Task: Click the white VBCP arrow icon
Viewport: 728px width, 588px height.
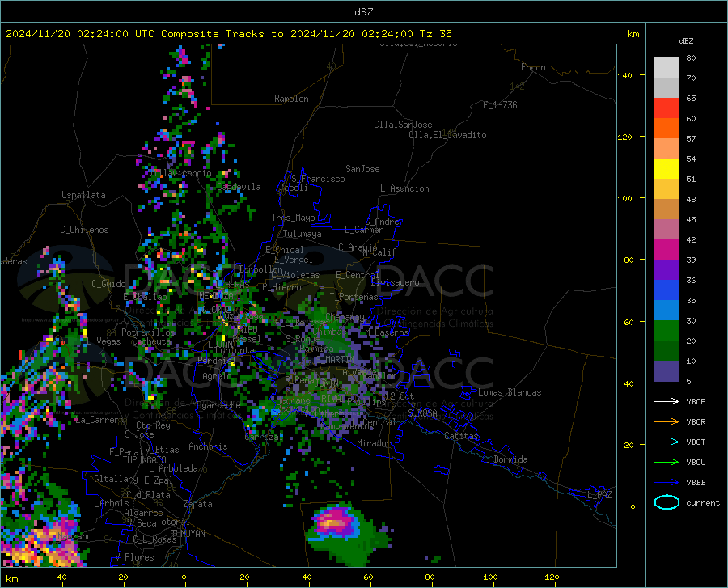Action: (667, 401)
